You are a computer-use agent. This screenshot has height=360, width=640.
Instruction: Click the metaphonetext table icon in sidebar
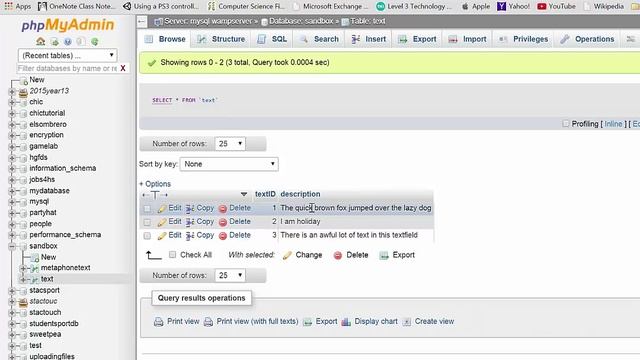pyautogui.click(x=35, y=268)
